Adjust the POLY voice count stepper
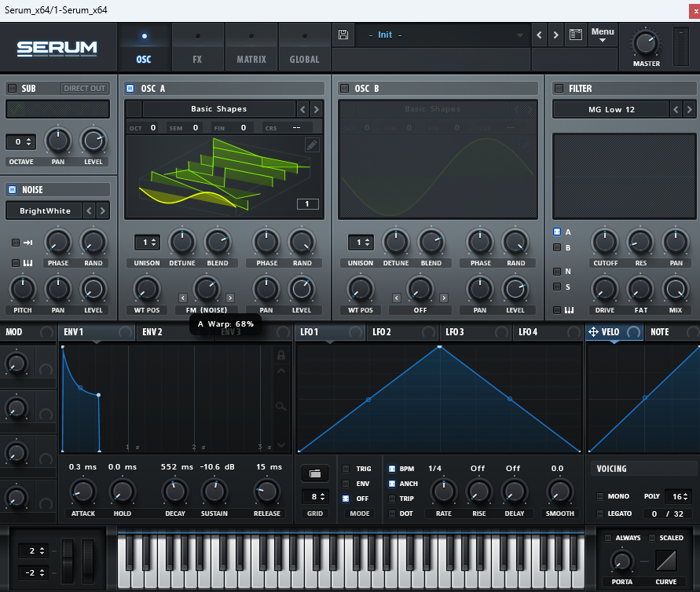 [x=679, y=496]
